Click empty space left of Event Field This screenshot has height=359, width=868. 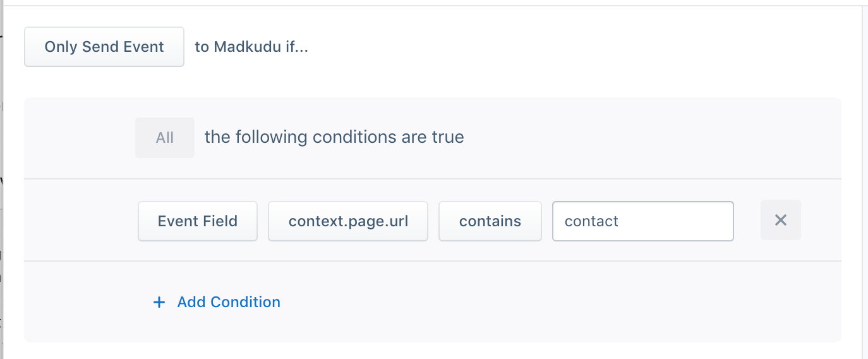81,220
